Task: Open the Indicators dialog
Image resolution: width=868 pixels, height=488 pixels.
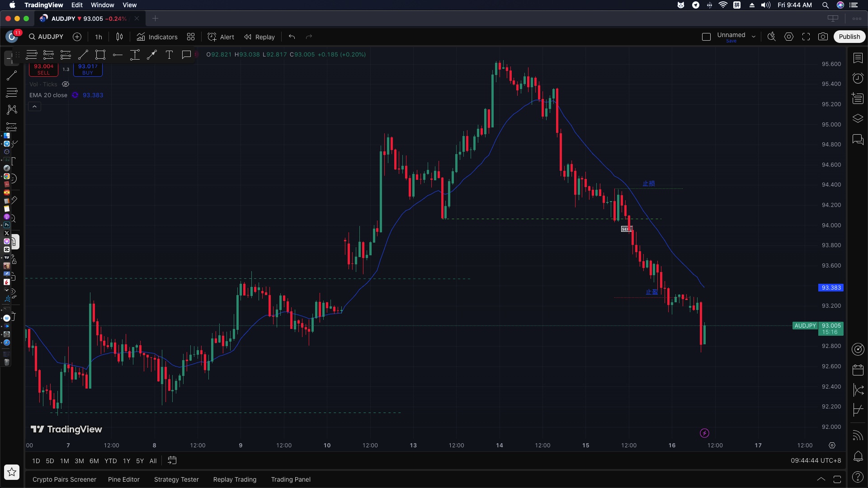Action: click(x=157, y=37)
